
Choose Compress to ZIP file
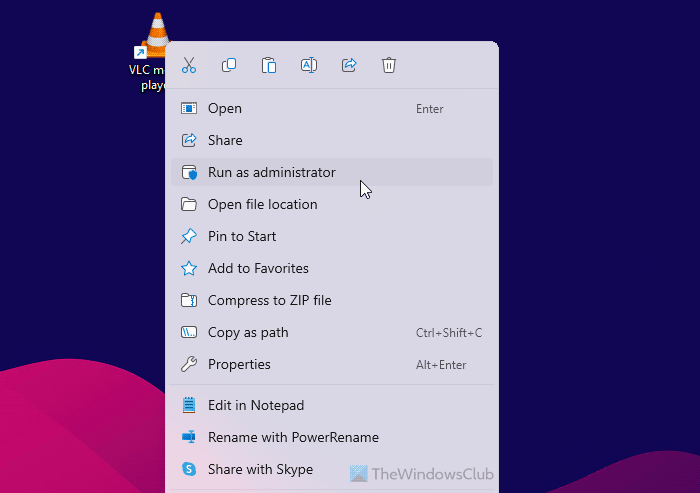(x=332, y=301)
